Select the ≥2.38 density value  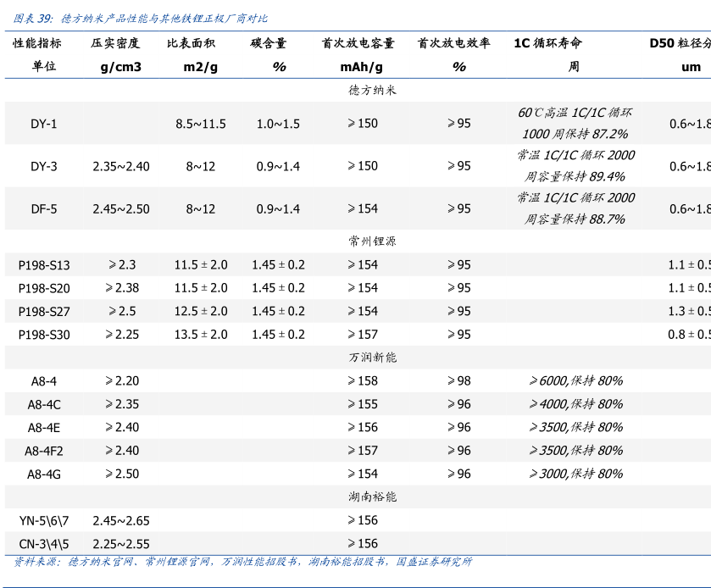122,288
